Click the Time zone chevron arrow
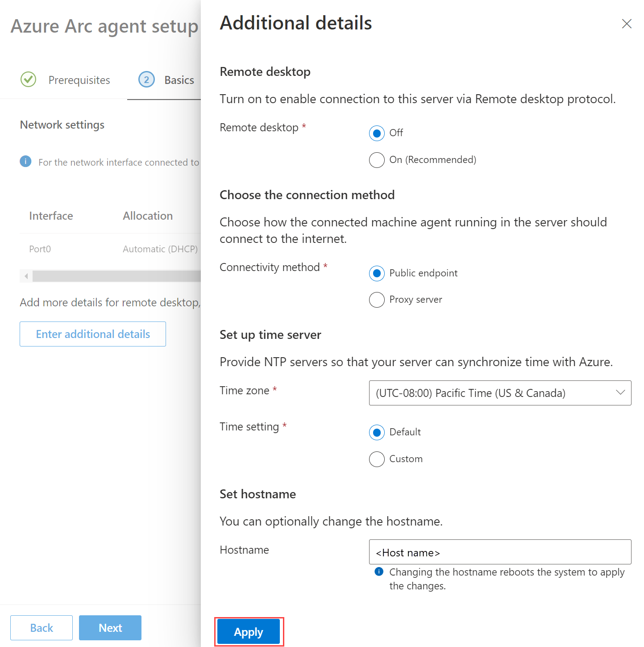 (x=620, y=392)
